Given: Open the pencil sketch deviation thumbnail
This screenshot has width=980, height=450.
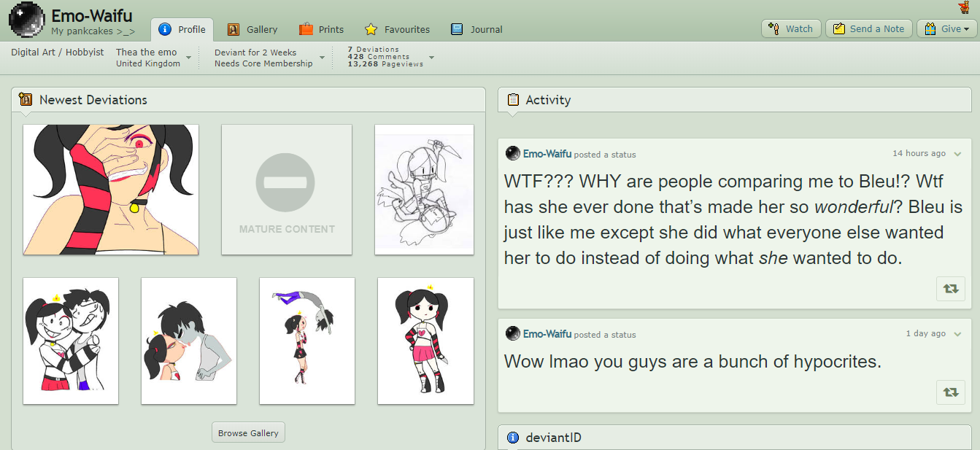Looking at the screenshot, I should (x=424, y=190).
